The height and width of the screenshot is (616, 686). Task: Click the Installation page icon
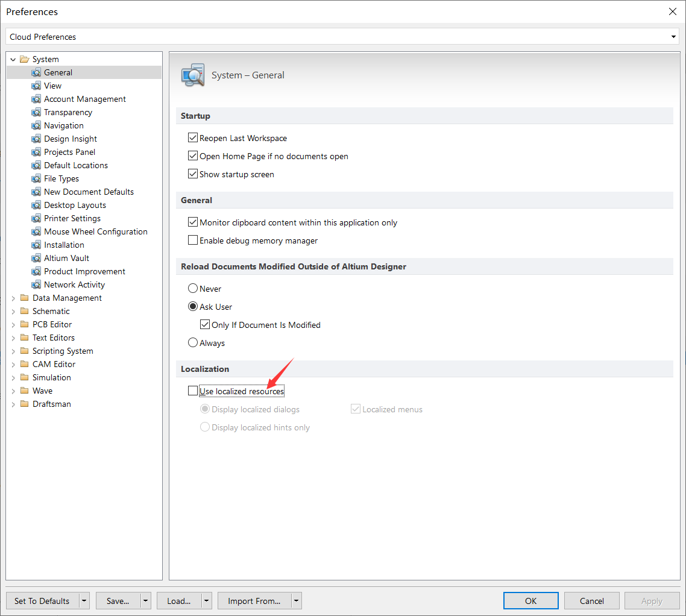[x=36, y=245]
